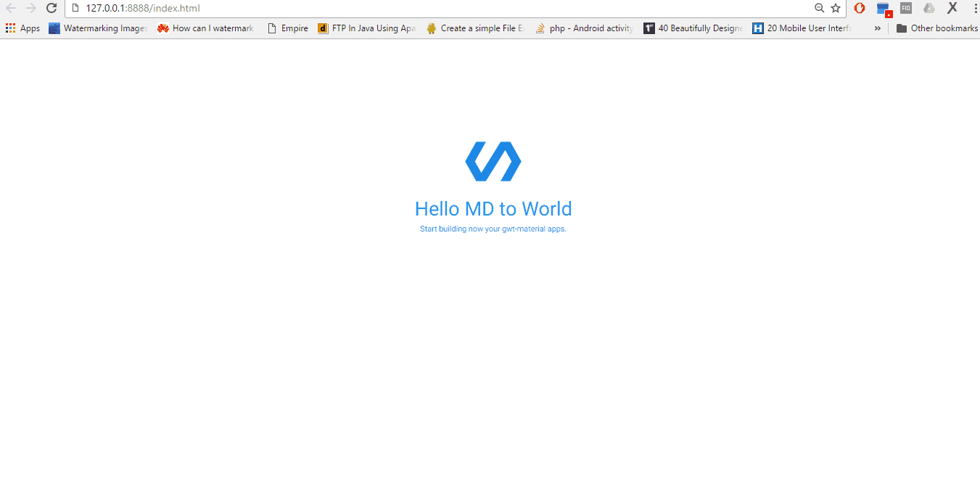The width and height of the screenshot is (980, 500).
Task: Open the gray FID extension icon
Action: (x=906, y=8)
